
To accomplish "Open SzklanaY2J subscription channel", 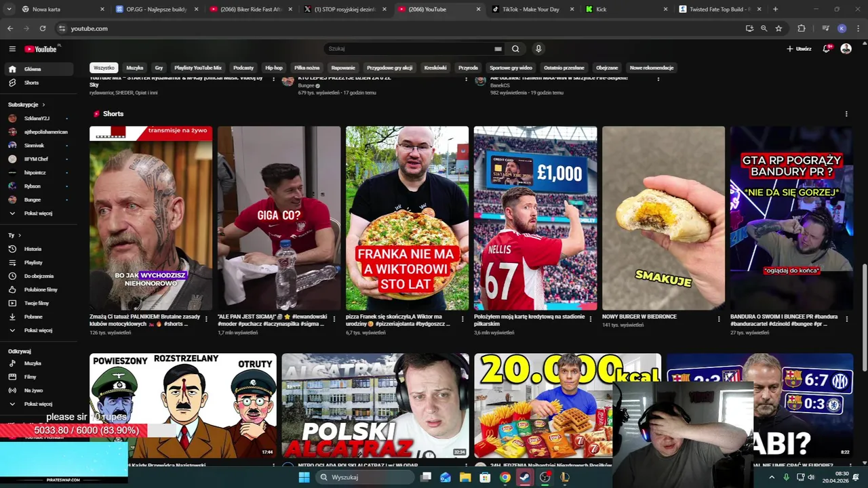I will click(39, 119).
